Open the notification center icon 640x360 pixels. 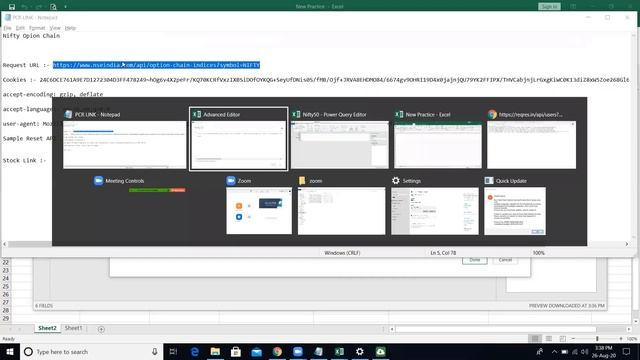click(x=626, y=351)
